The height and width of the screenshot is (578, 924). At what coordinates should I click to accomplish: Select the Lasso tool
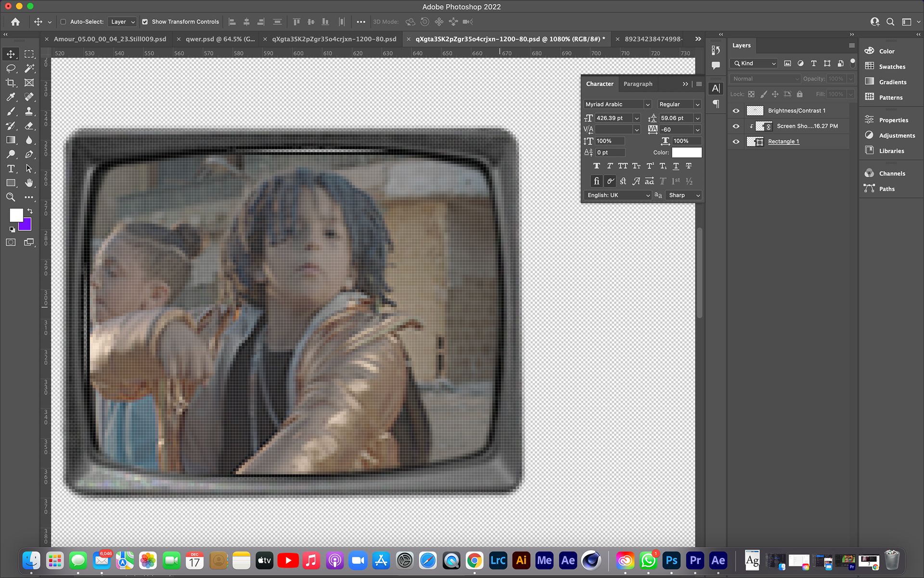tap(11, 68)
